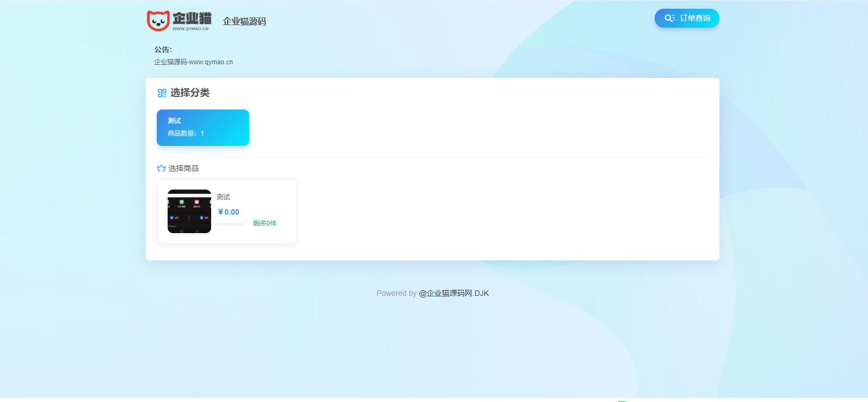Click the grid icon beside 选择分类

162,93
